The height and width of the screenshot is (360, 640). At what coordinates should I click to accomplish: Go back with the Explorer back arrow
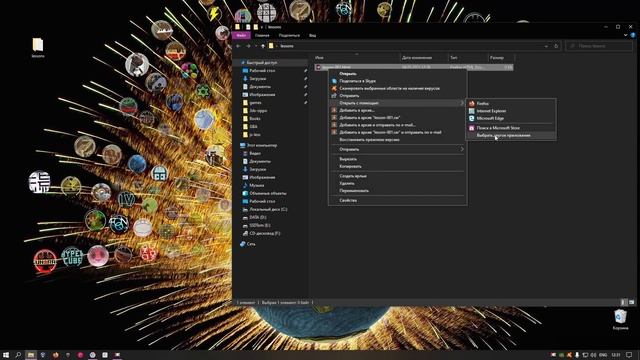point(238,46)
